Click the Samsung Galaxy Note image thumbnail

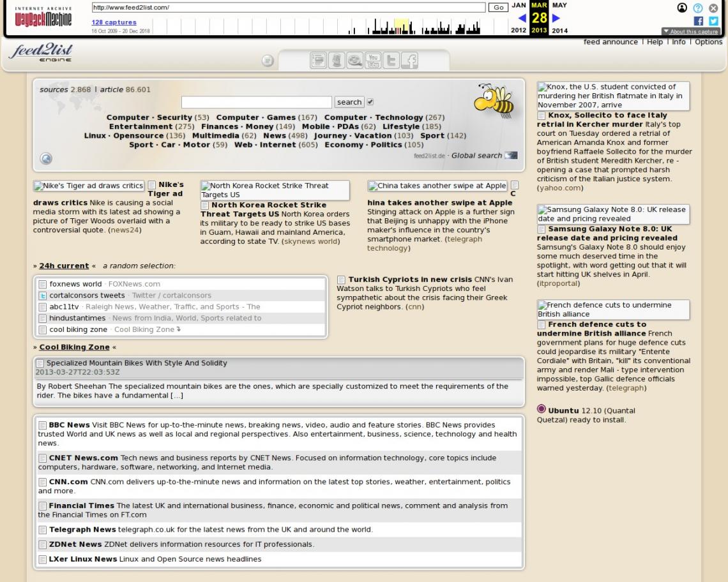[x=613, y=214]
